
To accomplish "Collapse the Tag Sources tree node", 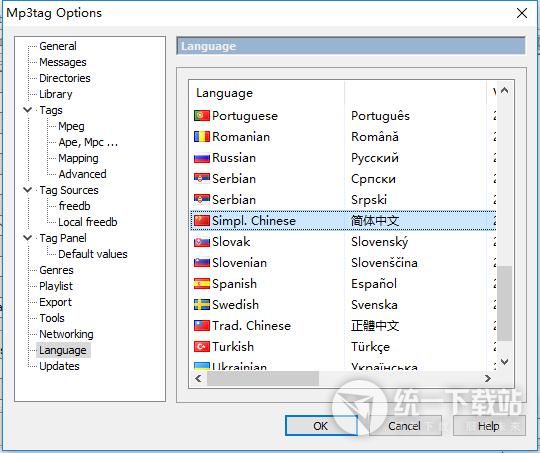I will 27,190.
